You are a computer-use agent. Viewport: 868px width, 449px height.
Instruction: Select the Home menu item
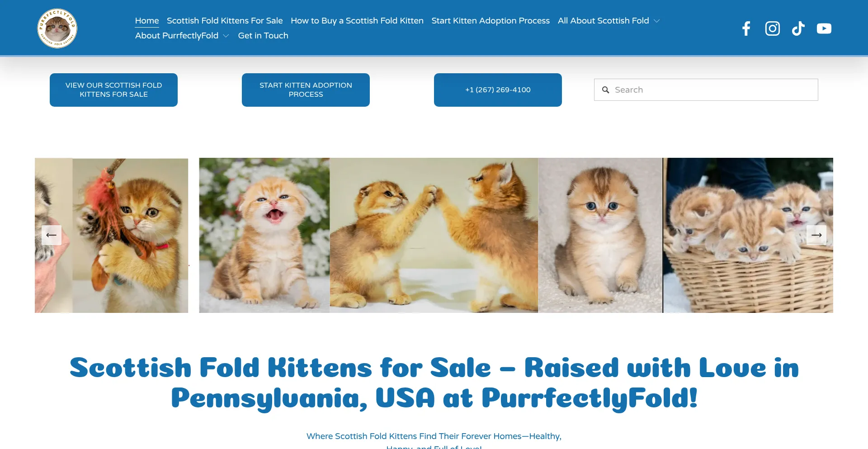point(147,21)
